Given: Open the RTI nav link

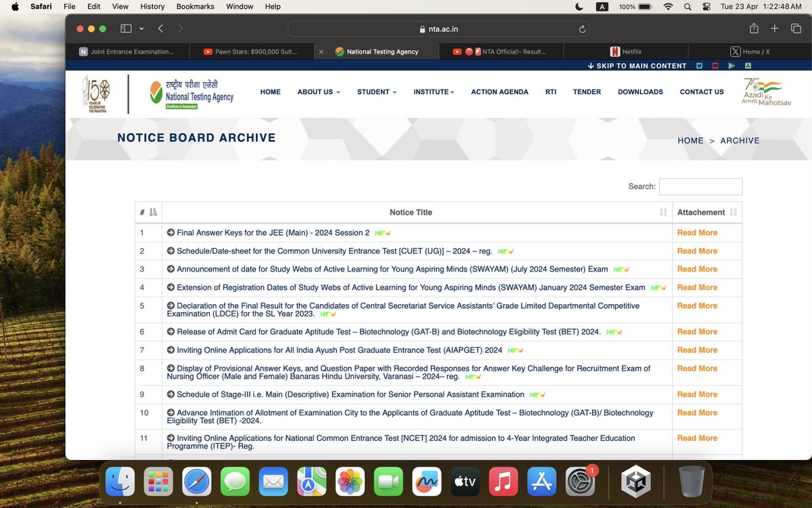Looking at the screenshot, I should pyautogui.click(x=551, y=92).
